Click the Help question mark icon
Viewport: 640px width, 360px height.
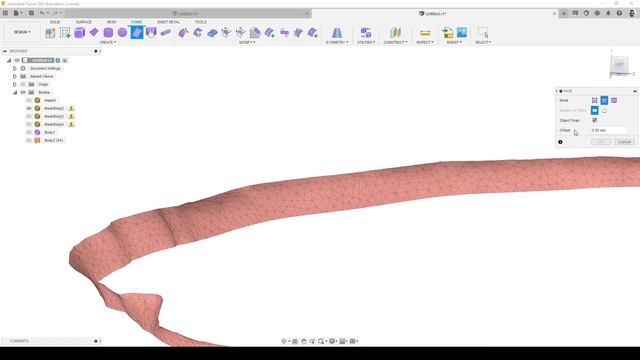tap(619, 13)
